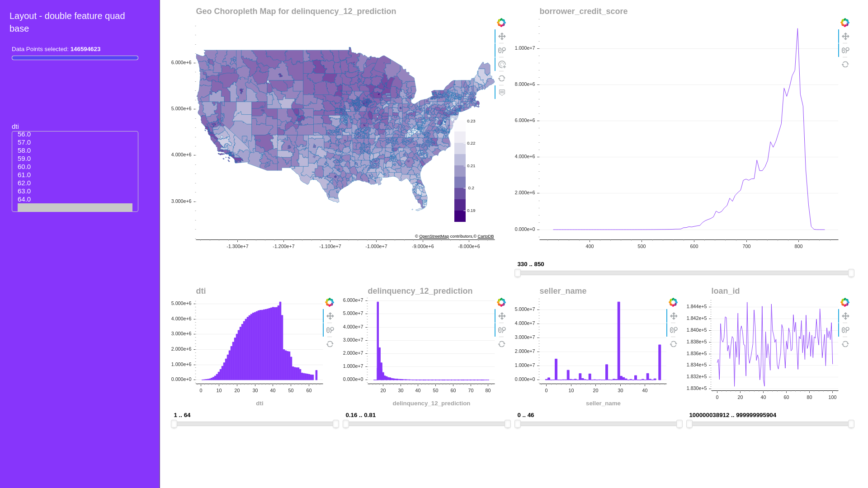The height and width of the screenshot is (488, 868).
Task: Activate Pan tool on delinquency_12_prediction chart
Action: [502, 316]
